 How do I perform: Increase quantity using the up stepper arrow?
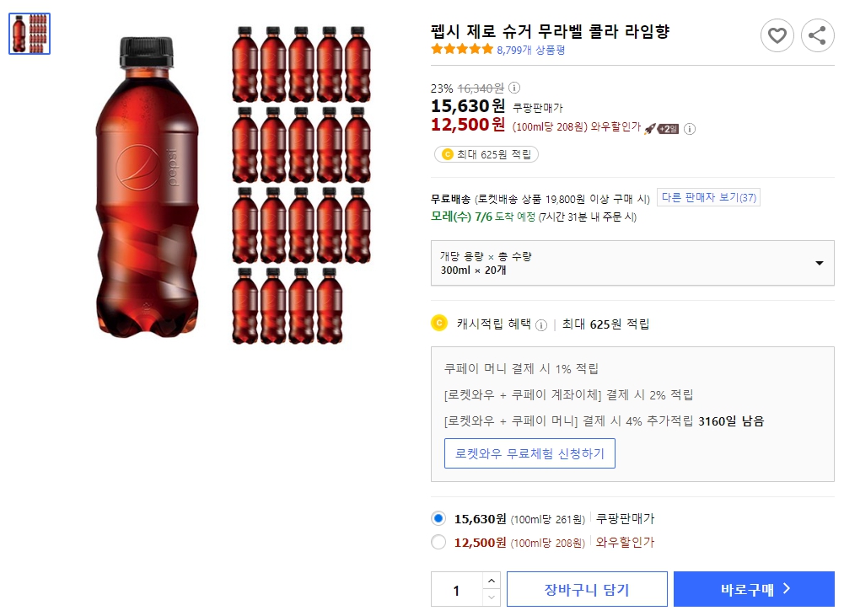click(492, 581)
